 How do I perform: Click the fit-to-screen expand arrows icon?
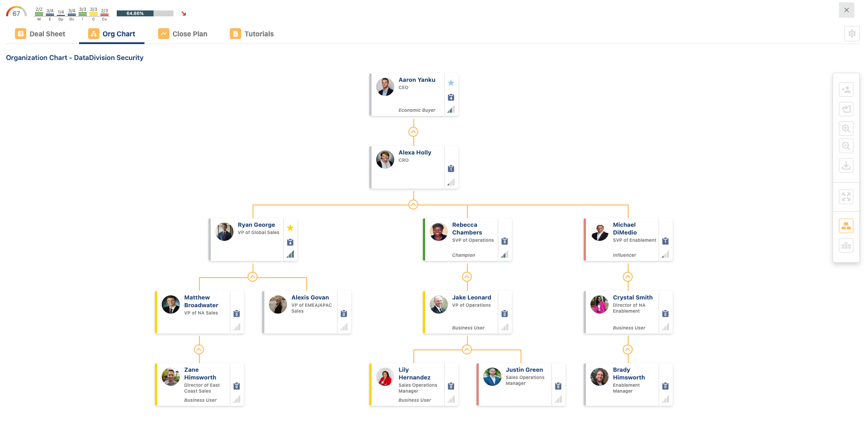(x=846, y=197)
